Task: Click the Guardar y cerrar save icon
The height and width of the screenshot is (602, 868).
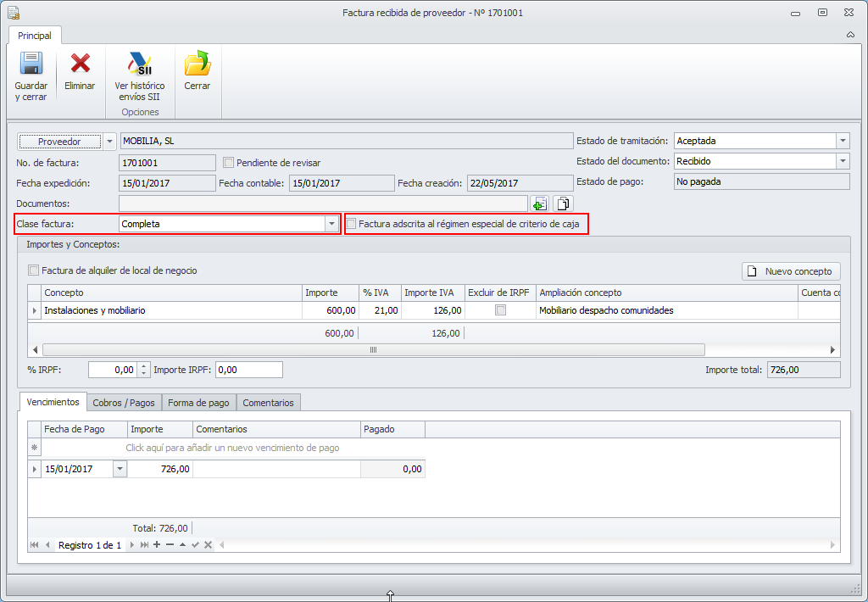Action: pos(31,64)
